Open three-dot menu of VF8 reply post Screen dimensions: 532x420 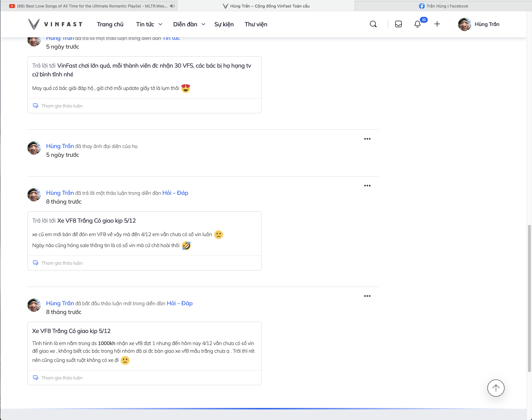tap(367, 186)
